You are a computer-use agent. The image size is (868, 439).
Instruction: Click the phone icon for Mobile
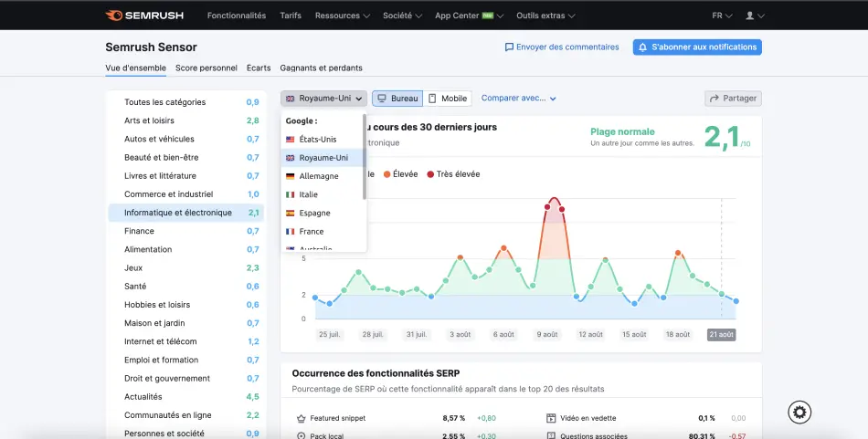click(433, 99)
